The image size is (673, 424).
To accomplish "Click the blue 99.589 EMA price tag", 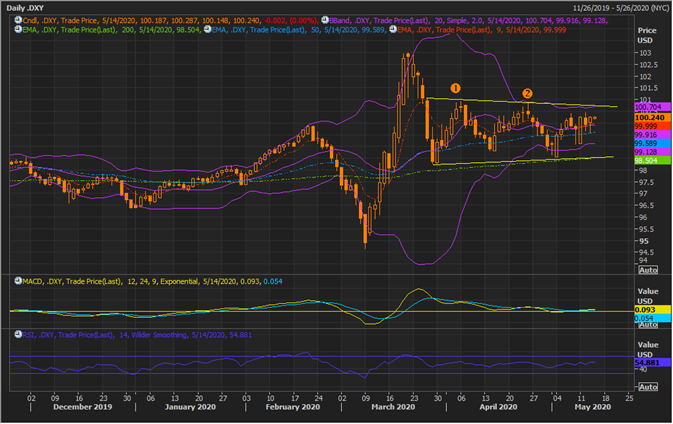I will [652, 143].
